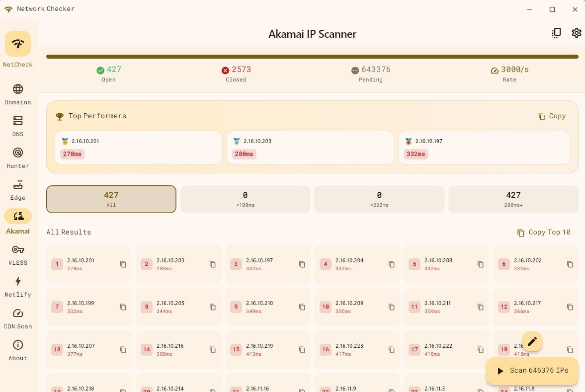Select top performer card 2.16.10.203
The image size is (585, 392).
point(310,148)
